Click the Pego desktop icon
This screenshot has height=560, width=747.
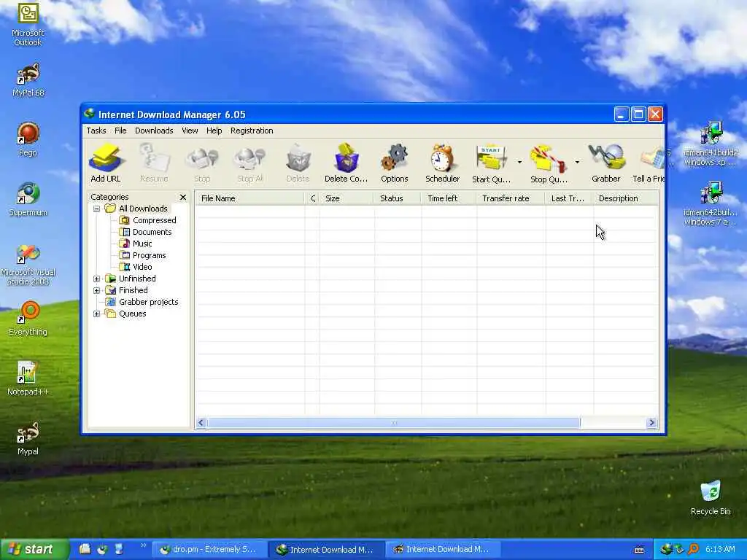coord(28,139)
